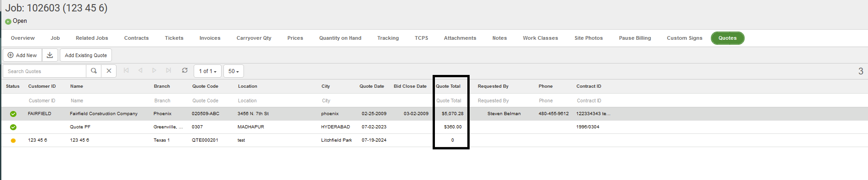Open the page selector 1 of 1

208,71
